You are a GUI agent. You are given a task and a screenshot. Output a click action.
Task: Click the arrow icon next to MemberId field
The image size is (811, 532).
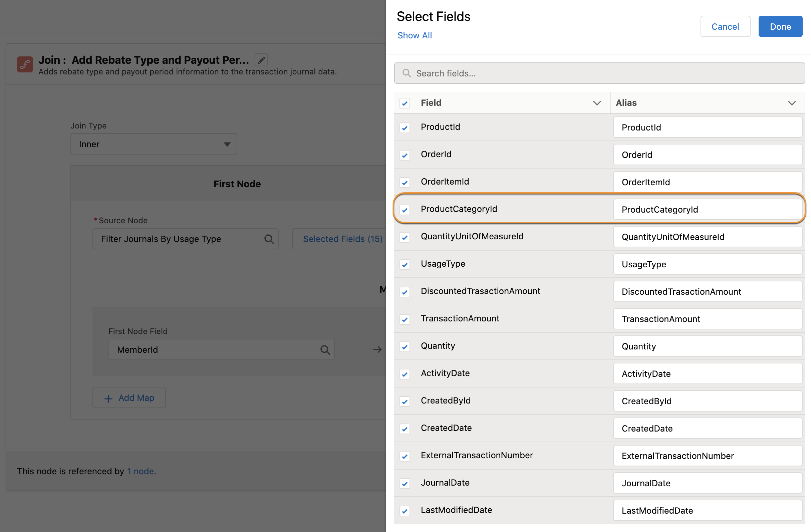pyautogui.click(x=377, y=350)
